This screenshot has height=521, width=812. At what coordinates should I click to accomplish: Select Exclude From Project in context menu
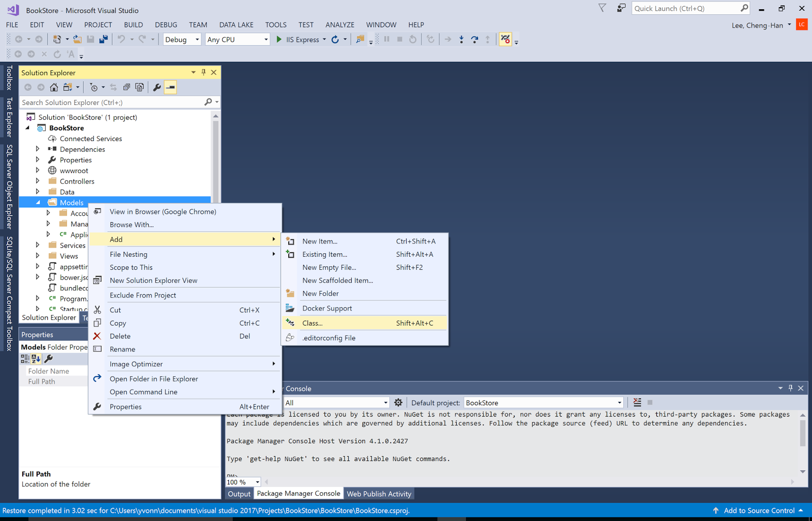click(x=185, y=295)
